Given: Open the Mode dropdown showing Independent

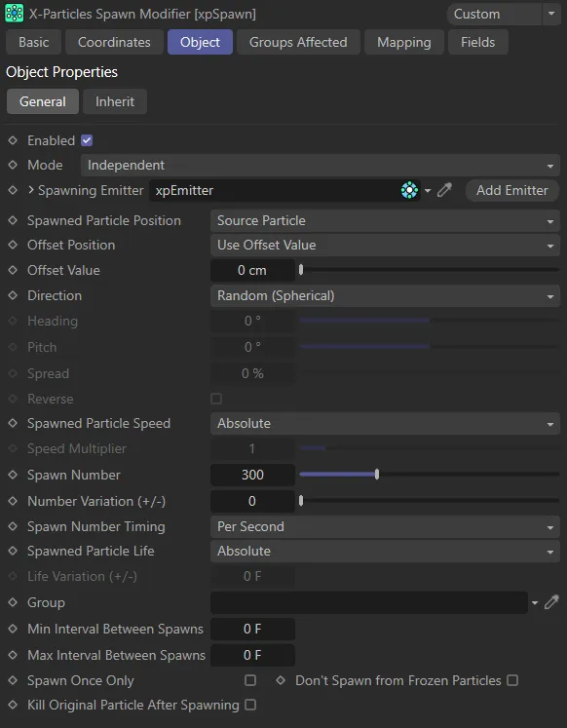Looking at the screenshot, I should point(321,166).
